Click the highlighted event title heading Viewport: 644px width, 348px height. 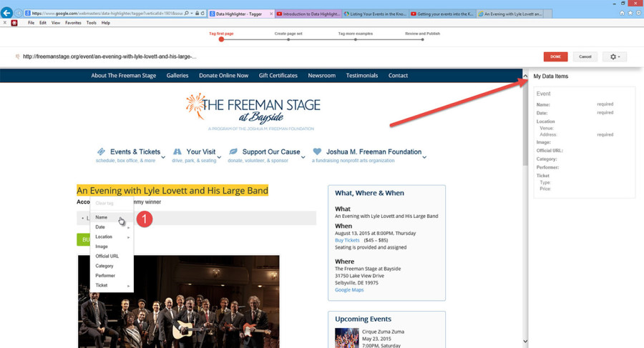coord(172,190)
